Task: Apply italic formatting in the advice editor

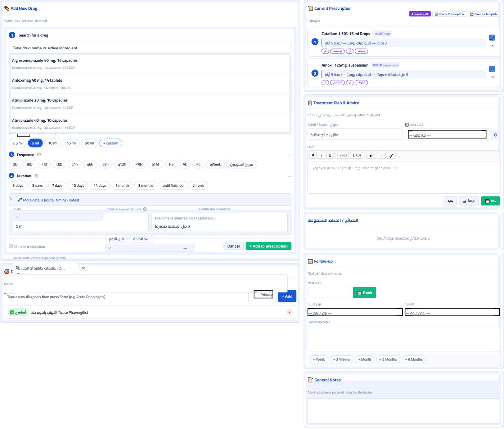Action: [x=321, y=155]
